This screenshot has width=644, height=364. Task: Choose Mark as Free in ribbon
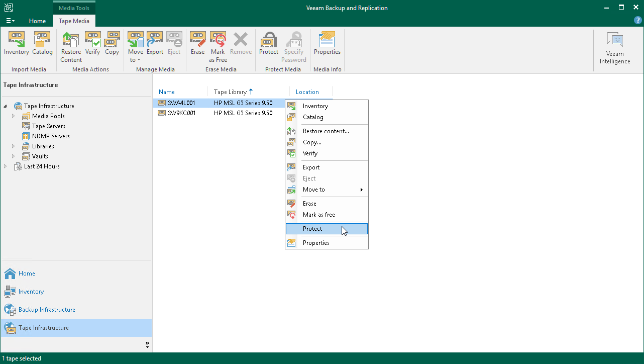pyautogui.click(x=218, y=47)
